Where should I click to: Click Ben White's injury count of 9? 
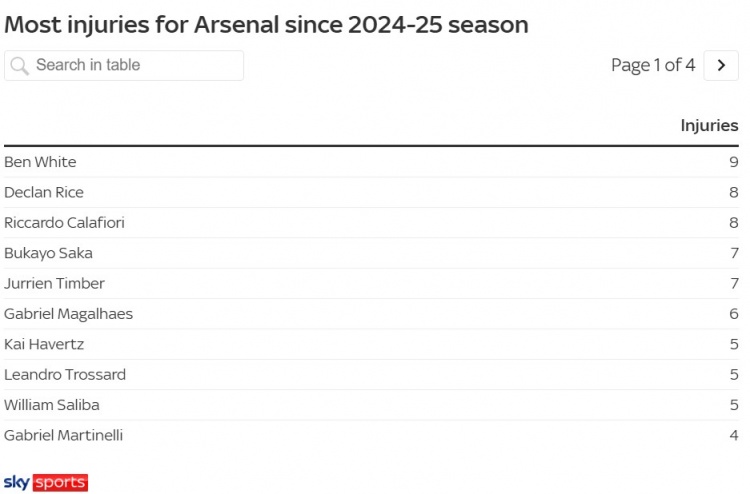click(x=733, y=162)
